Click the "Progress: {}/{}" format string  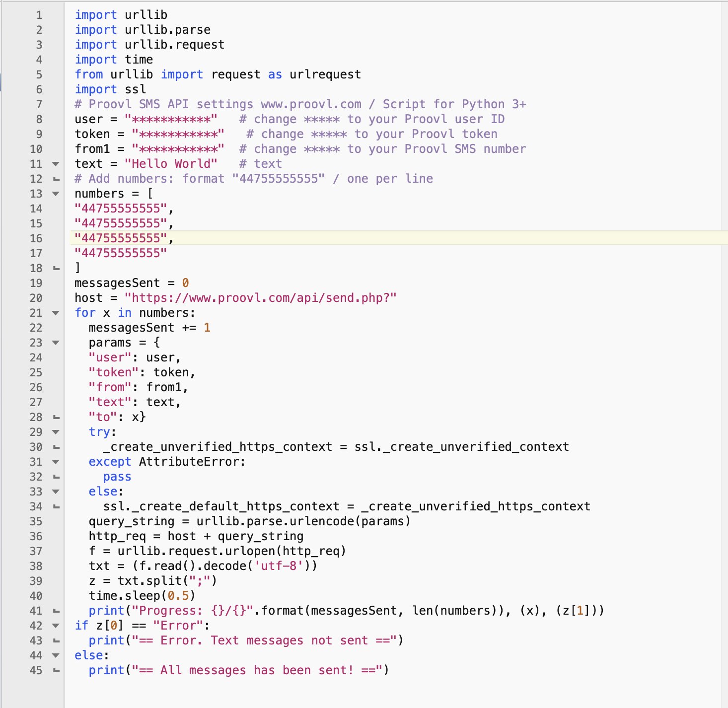pyautogui.click(x=193, y=611)
